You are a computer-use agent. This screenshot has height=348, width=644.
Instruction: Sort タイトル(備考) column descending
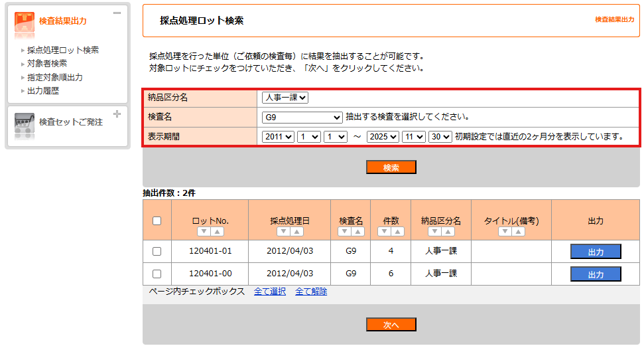505,232
